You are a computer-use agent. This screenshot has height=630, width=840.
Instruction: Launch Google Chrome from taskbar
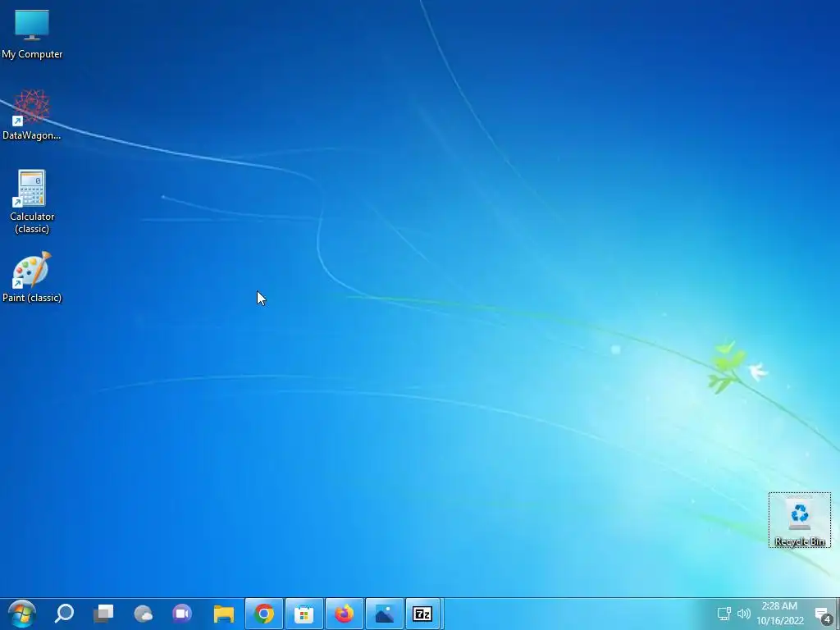[x=264, y=614]
